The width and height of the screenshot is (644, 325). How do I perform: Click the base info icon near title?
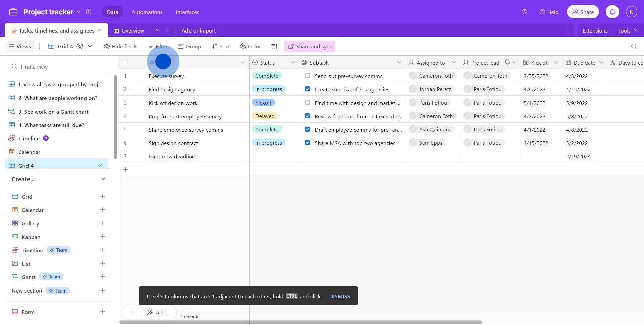(x=89, y=12)
